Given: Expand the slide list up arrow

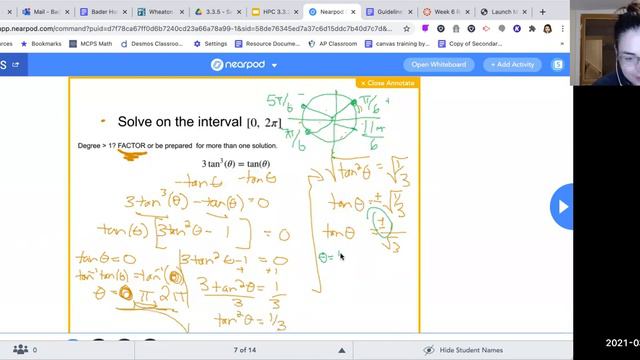Looking at the screenshot, I should [342, 350].
